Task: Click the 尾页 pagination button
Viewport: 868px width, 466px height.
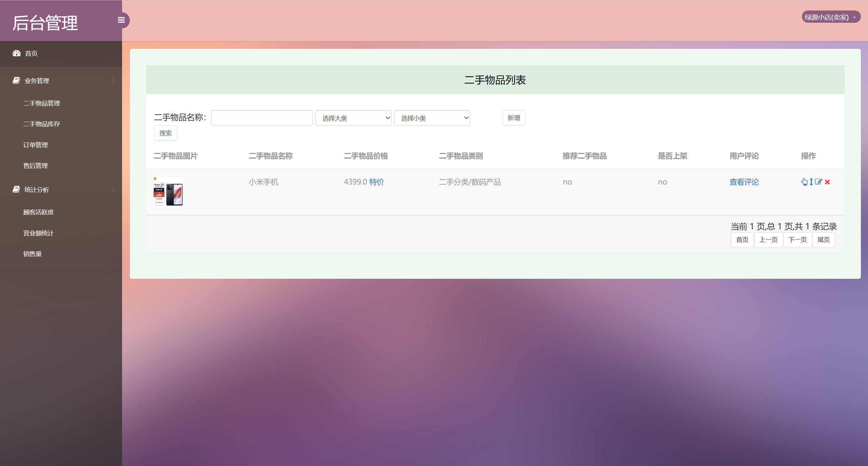Action: pos(824,240)
